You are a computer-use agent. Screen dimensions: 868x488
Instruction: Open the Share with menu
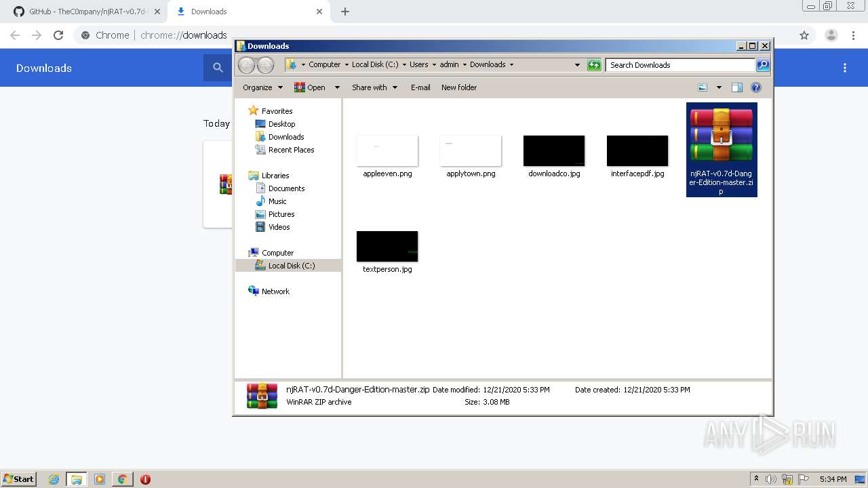[374, 87]
